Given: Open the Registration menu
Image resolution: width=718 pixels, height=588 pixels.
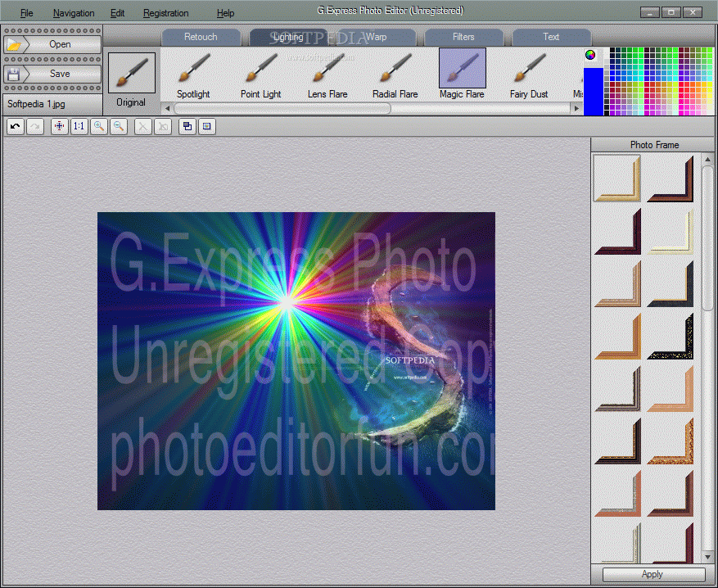Looking at the screenshot, I should pos(165,13).
